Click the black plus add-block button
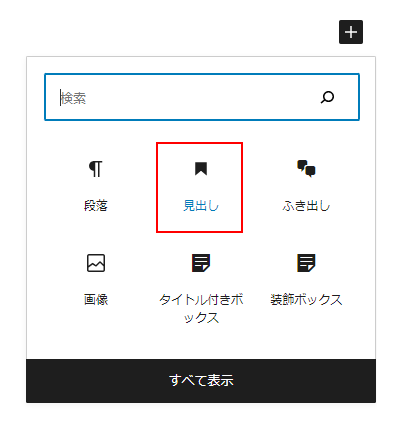Screen dimensions: 400x432 tap(351, 32)
